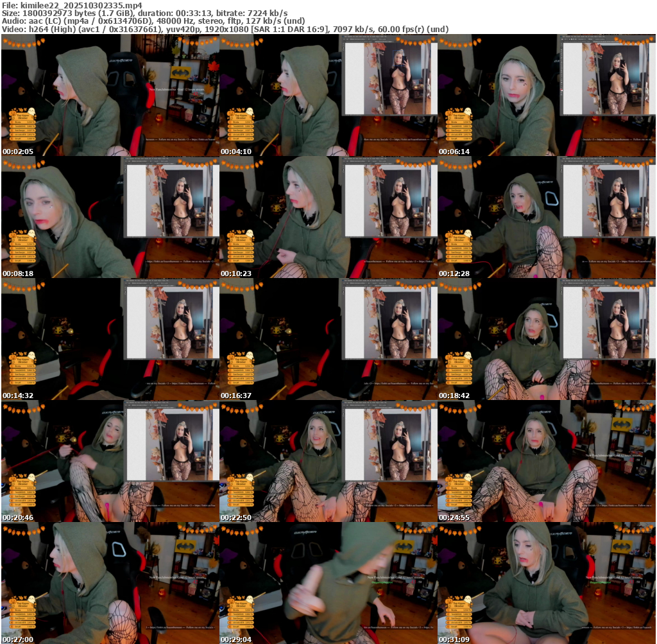The image size is (657, 644).
Task: Select the blurred frame at 00:29:04
Action: (x=328, y=583)
